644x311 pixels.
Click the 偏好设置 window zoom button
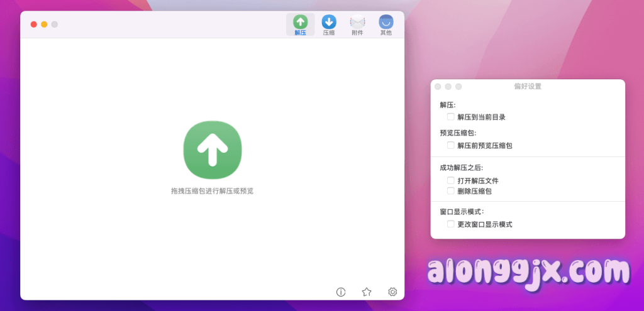458,87
